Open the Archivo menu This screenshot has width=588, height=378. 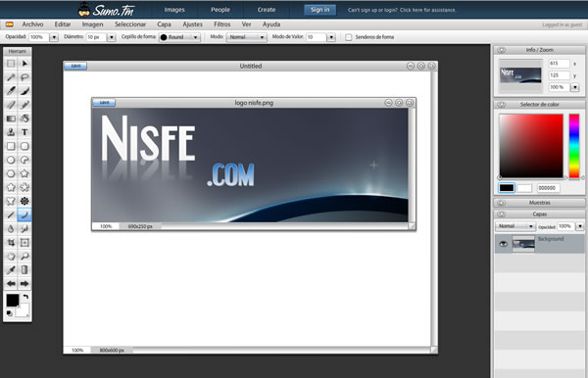[32, 24]
